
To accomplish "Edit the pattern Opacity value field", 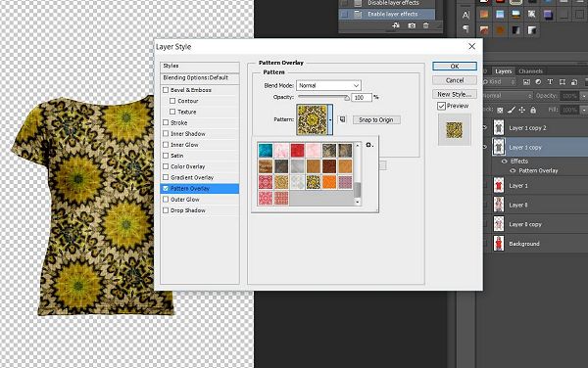I will [361, 97].
